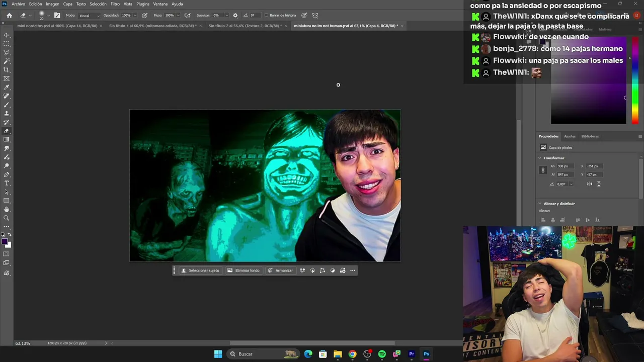Select the Gradient tool
The width and height of the screenshot is (644, 362).
(x=7, y=140)
